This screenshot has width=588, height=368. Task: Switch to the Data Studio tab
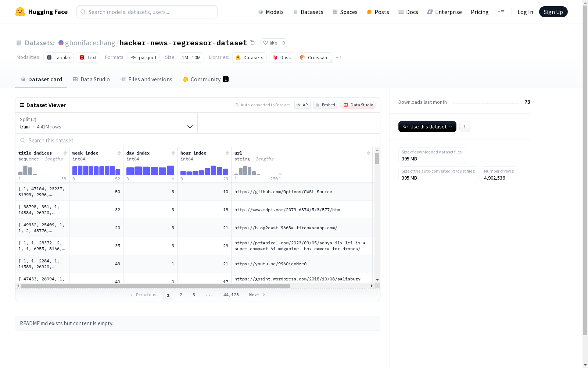click(x=92, y=79)
